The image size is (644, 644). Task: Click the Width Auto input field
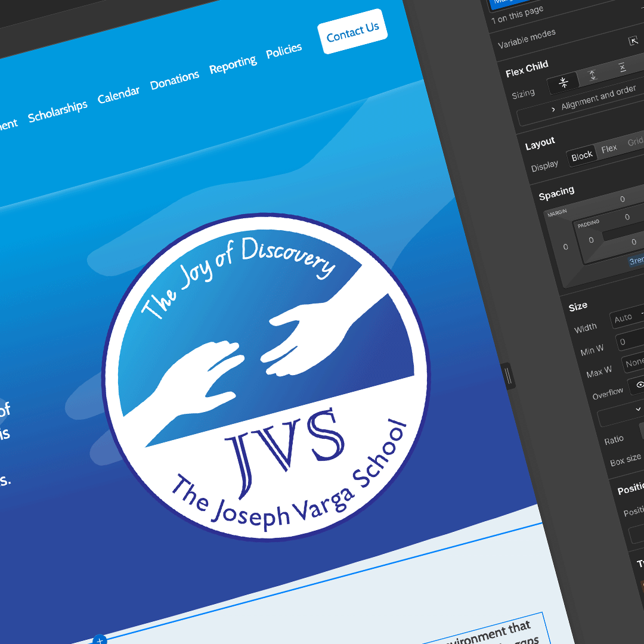click(x=627, y=317)
